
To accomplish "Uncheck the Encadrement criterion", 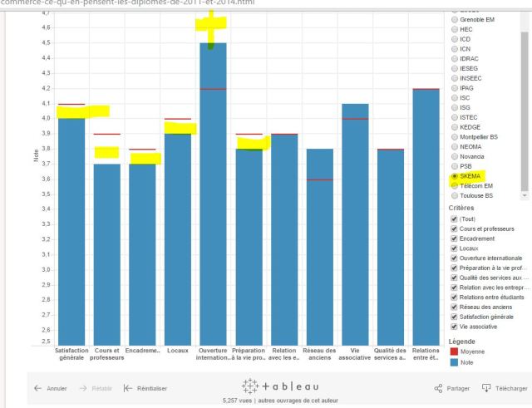I will (454, 238).
